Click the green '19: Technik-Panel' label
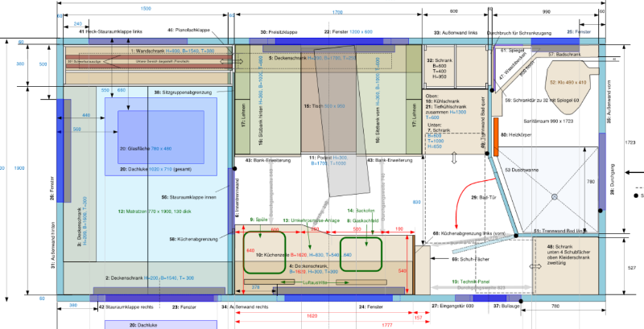644x329 pixels. [x=471, y=282]
